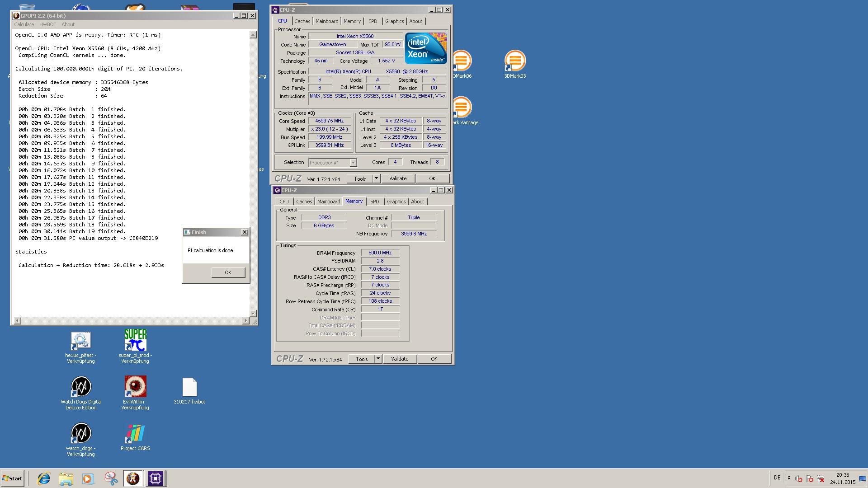This screenshot has width=868, height=488.
Task: Open About tab in bottom CPU-Z window
Action: (418, 202)
